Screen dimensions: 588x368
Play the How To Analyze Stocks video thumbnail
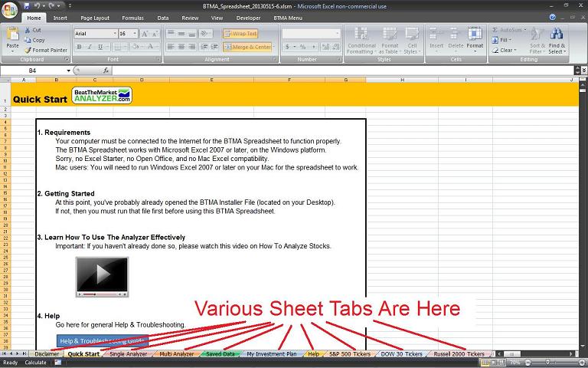click(102, 277)
